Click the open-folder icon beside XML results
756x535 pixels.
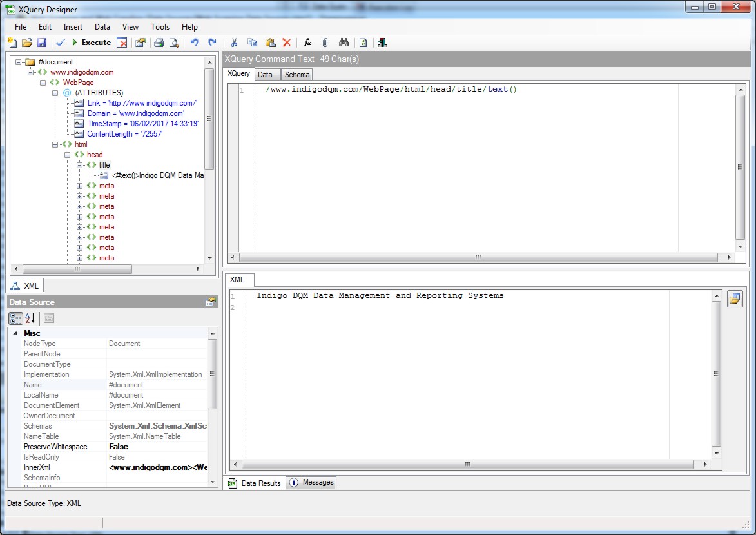[734, 299]
